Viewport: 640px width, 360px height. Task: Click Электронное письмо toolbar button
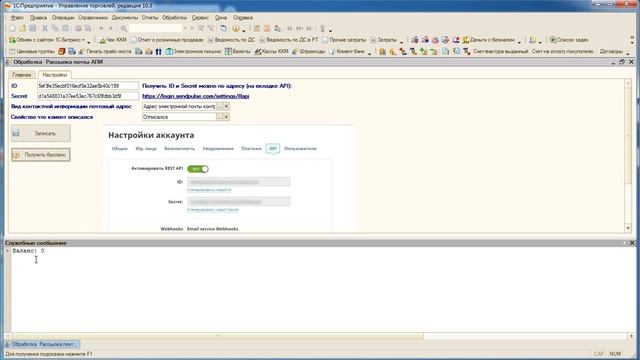coord(193,51)
